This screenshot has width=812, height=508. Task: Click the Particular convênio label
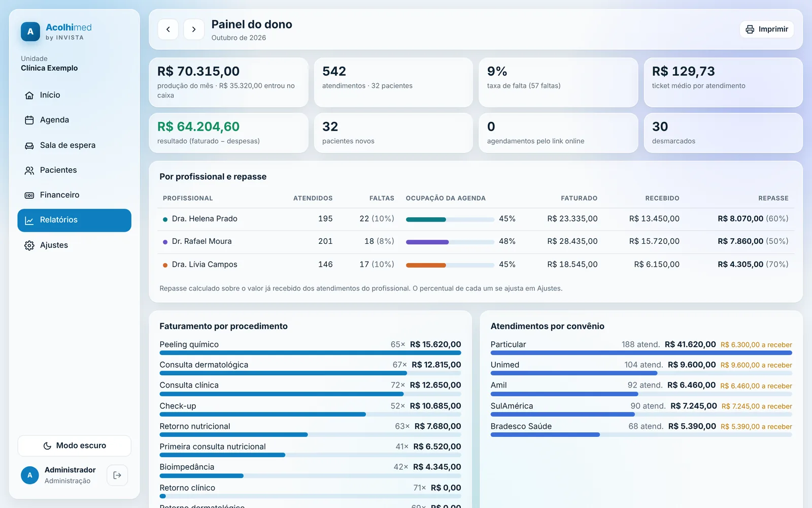click(509, 344)
